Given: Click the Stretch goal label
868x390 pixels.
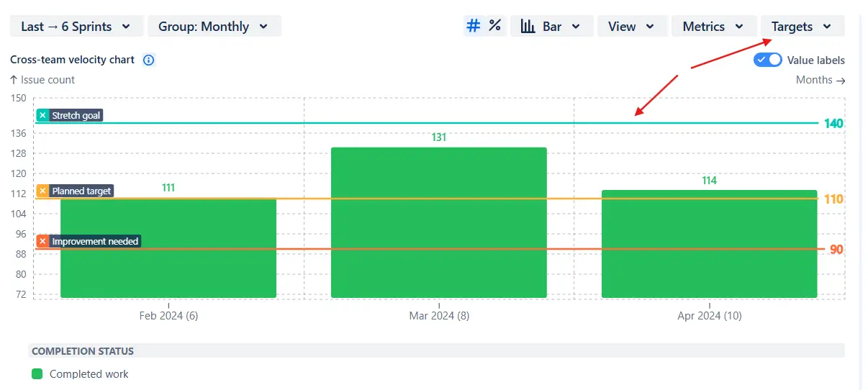Looking at the screenshot, I should click(x=76, y=115).
